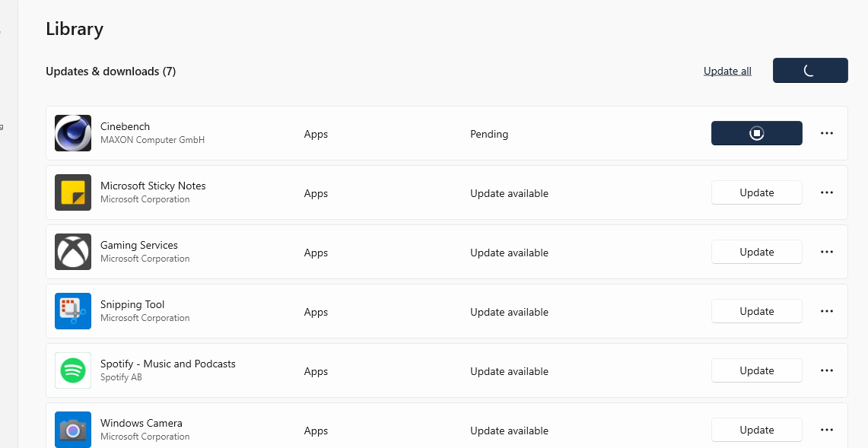Open more options for Cinebench

click(827, 133)
